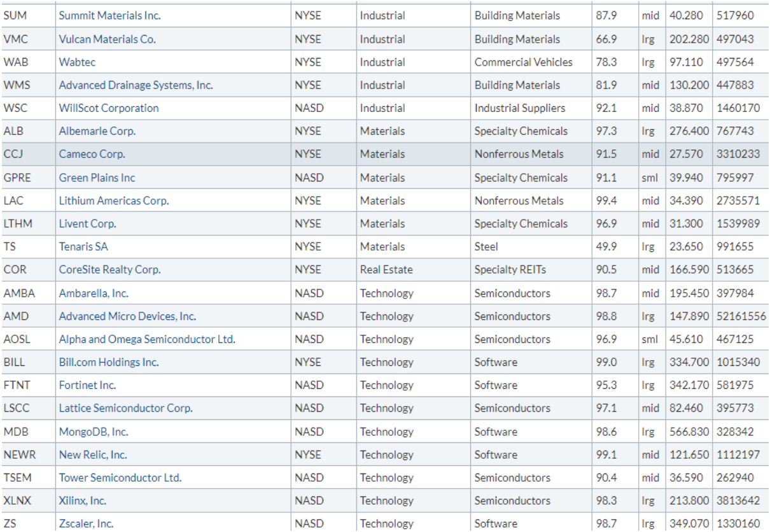770x532 pixels.
Task: Open the Cameco Corp. link
Action: click(x=92, y=155)
